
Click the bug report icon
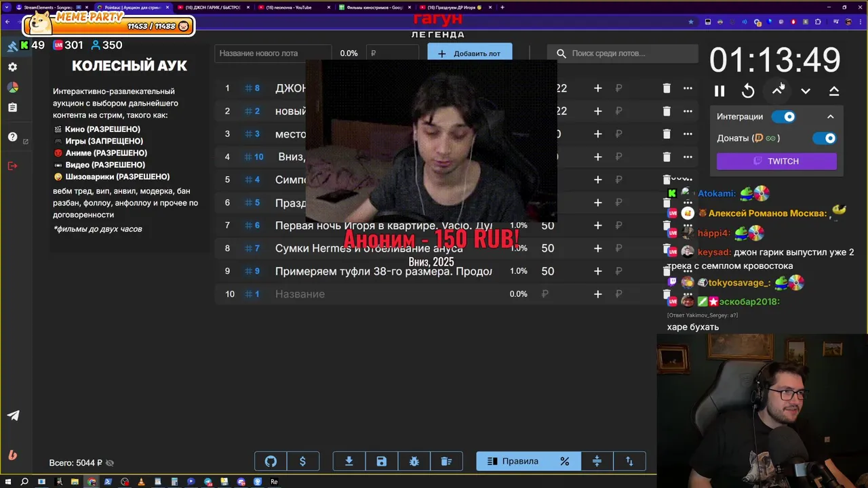click(x=414, y=462)
